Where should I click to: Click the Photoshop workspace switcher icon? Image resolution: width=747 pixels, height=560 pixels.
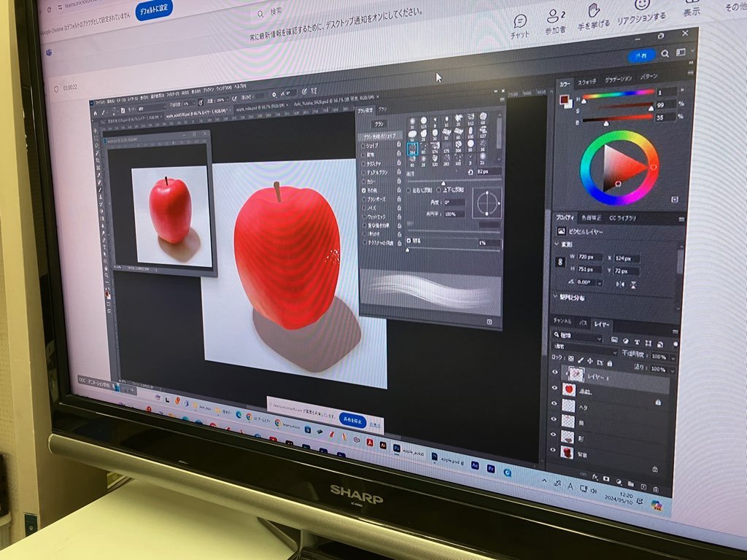click(x=681, y=52)
